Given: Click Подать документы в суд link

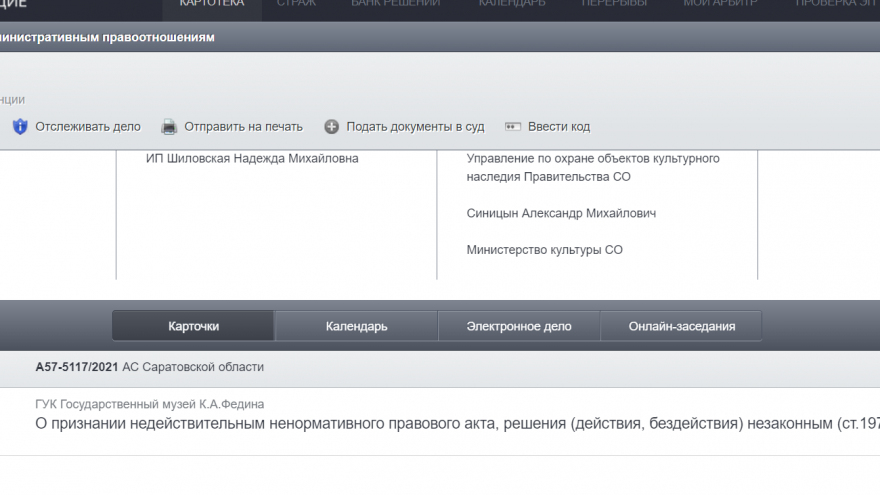Looking at the screenshot, I should click(415, 127).
